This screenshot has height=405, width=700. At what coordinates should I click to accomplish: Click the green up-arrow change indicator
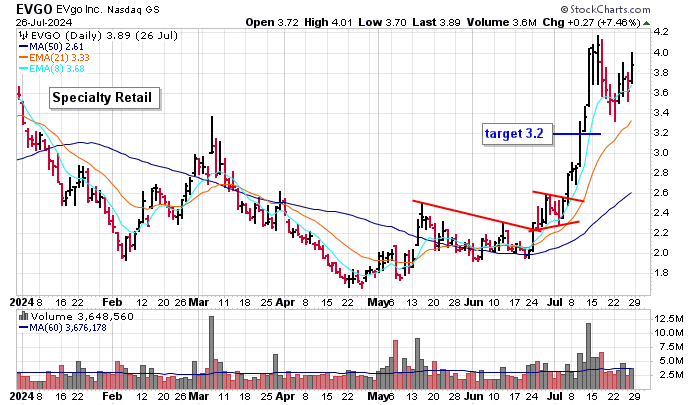point(646,23)
